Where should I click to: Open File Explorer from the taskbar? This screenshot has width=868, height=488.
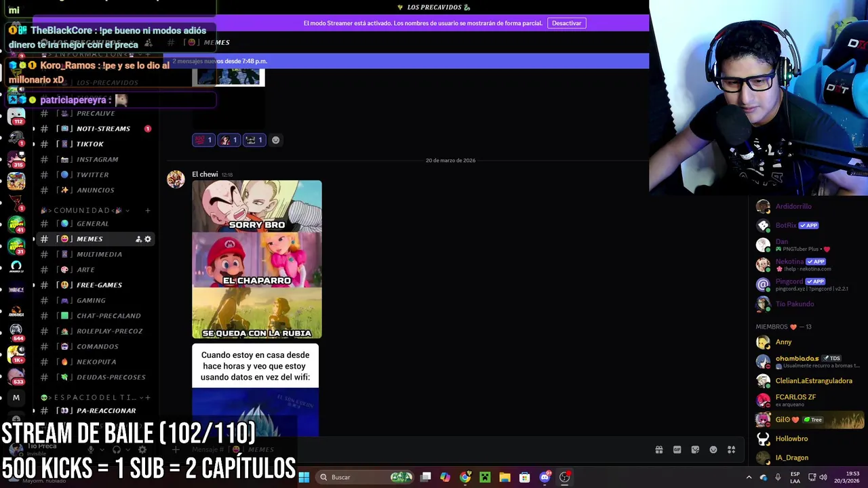505,477
